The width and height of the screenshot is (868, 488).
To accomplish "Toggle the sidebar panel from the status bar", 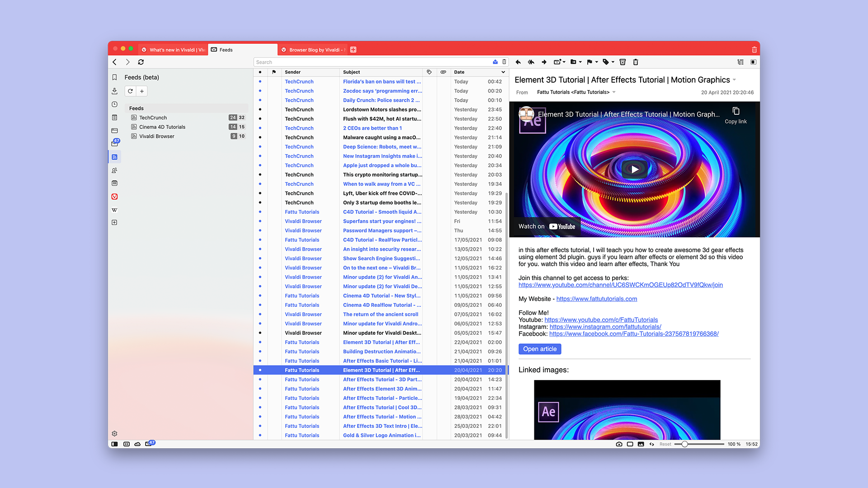I will (114, 444).
